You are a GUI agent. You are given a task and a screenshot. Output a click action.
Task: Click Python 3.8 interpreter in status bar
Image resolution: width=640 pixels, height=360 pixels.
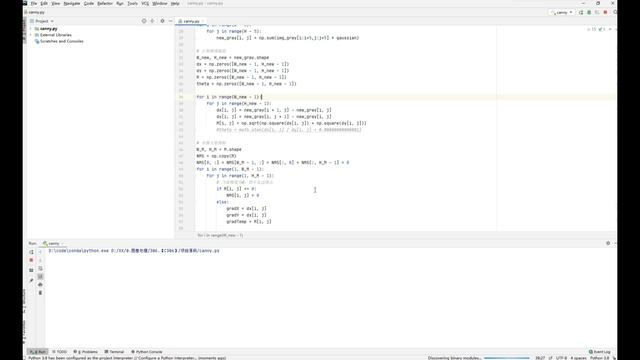(600, 358)
